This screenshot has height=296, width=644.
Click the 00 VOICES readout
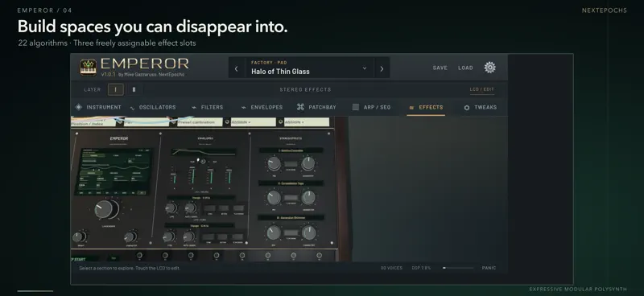click(x=391, y=268)
